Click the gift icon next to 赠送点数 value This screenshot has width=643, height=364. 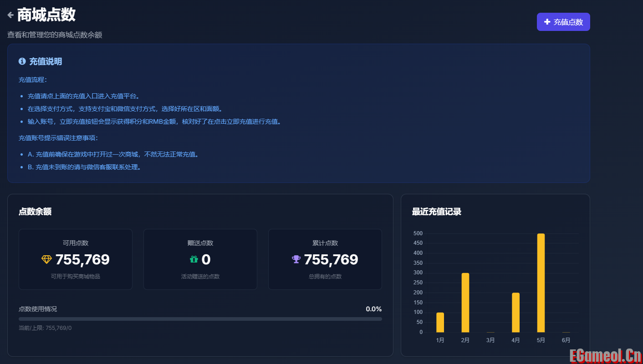pos(194,260)
